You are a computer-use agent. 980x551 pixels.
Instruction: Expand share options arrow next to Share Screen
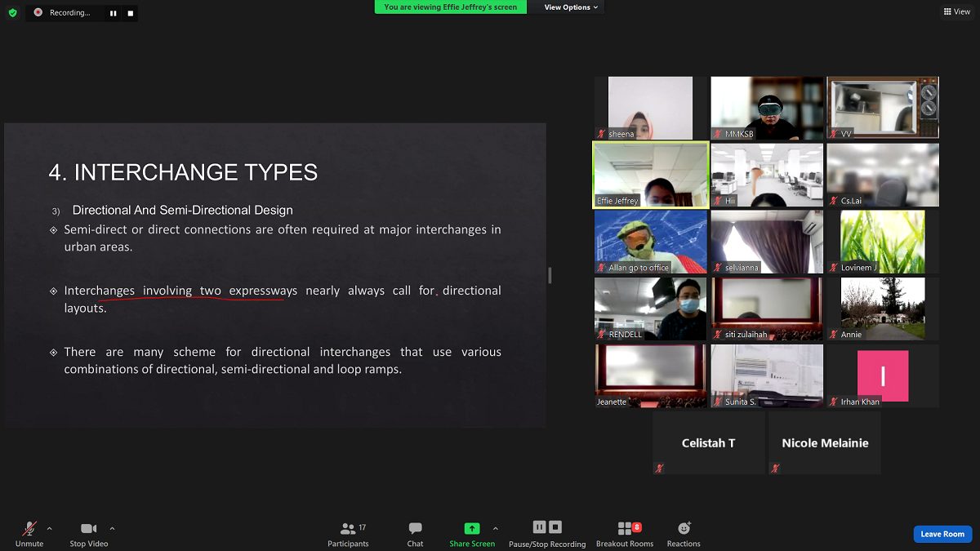(495, 529)
